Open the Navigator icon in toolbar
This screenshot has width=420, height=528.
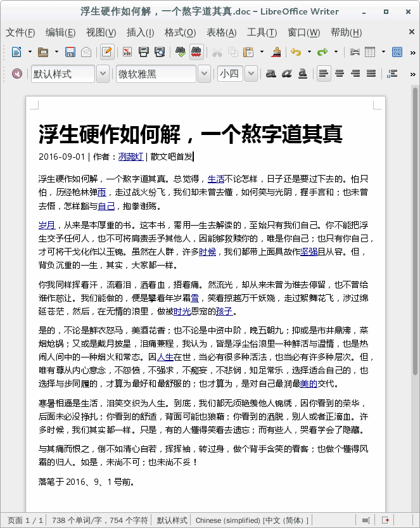tap(397, 52)
